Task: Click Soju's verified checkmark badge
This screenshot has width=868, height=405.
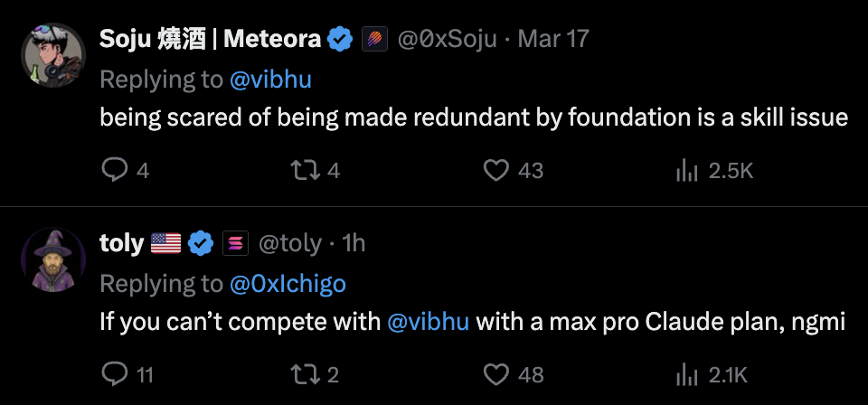Action: coord(340,39)
